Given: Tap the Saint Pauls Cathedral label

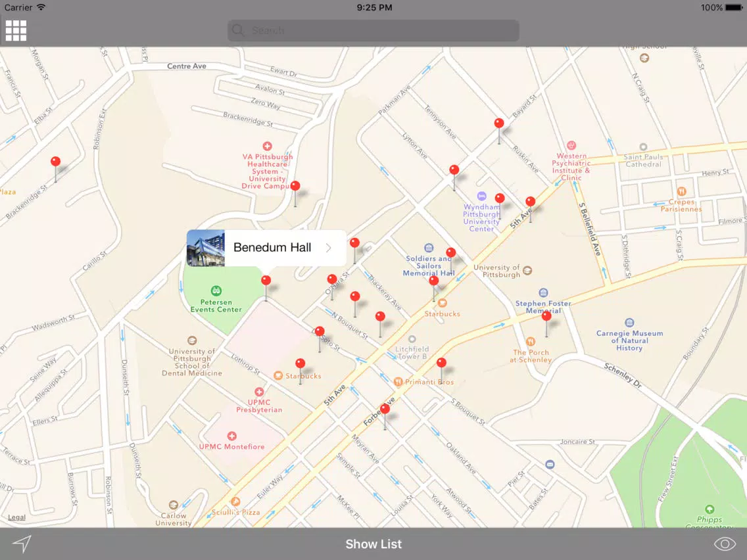Looking at the screenshot, I should click(643, 160).
